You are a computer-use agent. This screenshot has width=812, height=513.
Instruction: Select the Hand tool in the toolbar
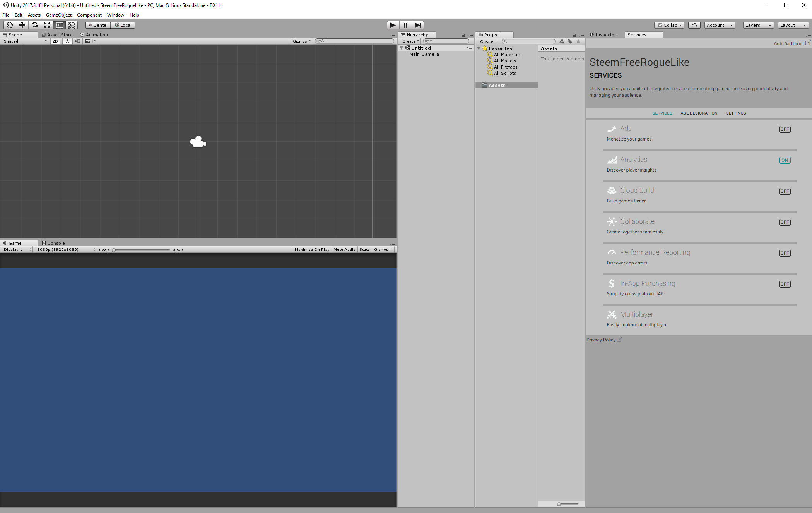tap(10, 25)
